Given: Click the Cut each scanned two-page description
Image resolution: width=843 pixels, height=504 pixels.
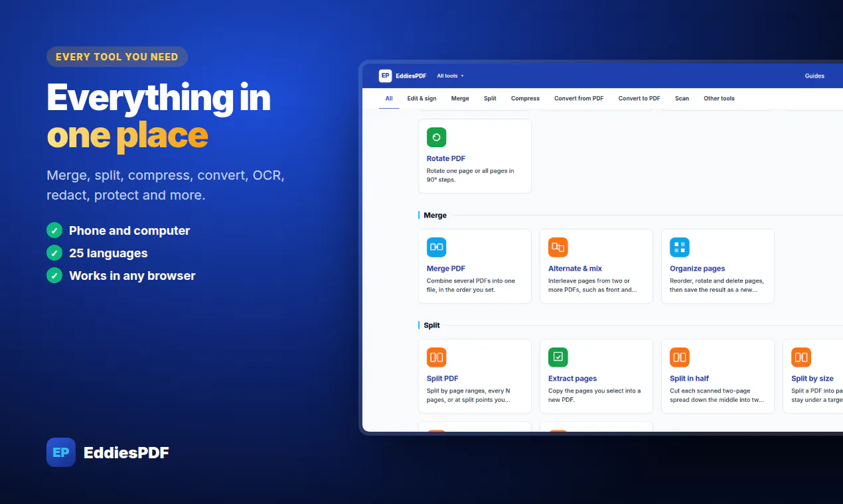Looking at the screenshot, I should [717, 395].
